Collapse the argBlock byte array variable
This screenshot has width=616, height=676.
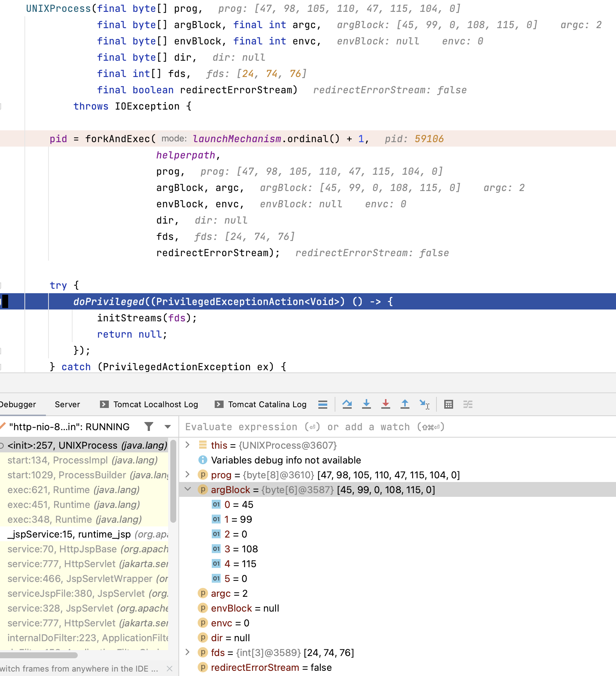click(x=188, y=489)
